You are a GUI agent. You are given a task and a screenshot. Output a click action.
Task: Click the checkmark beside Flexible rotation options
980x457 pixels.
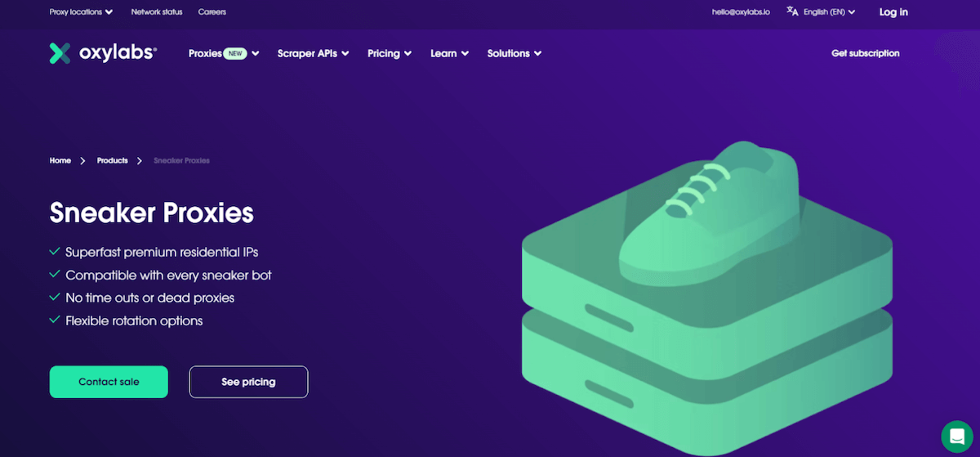click(x=55, y=320)
